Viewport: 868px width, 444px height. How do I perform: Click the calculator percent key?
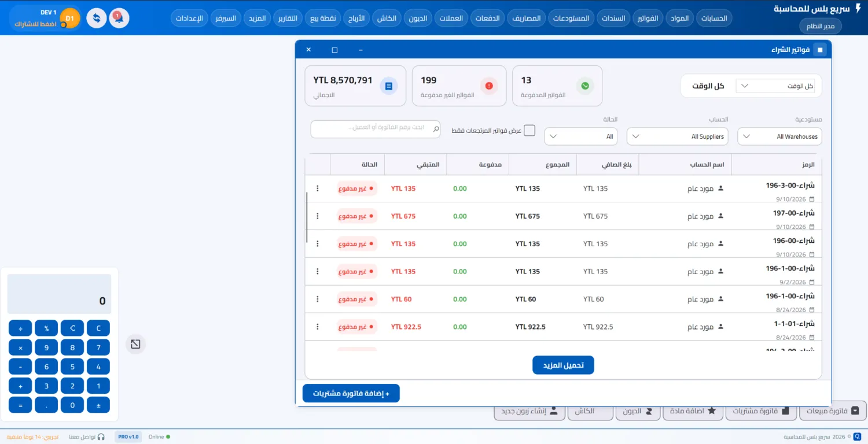pos(46,329)
